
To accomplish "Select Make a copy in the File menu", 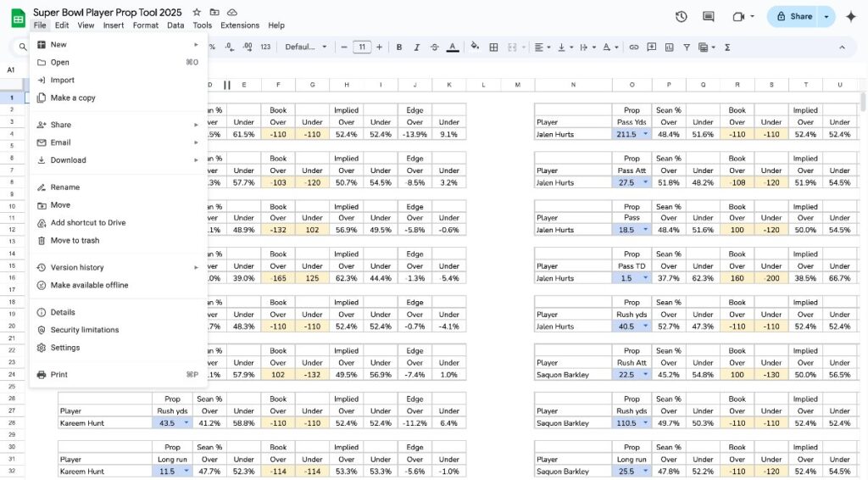I will point(119,98).
